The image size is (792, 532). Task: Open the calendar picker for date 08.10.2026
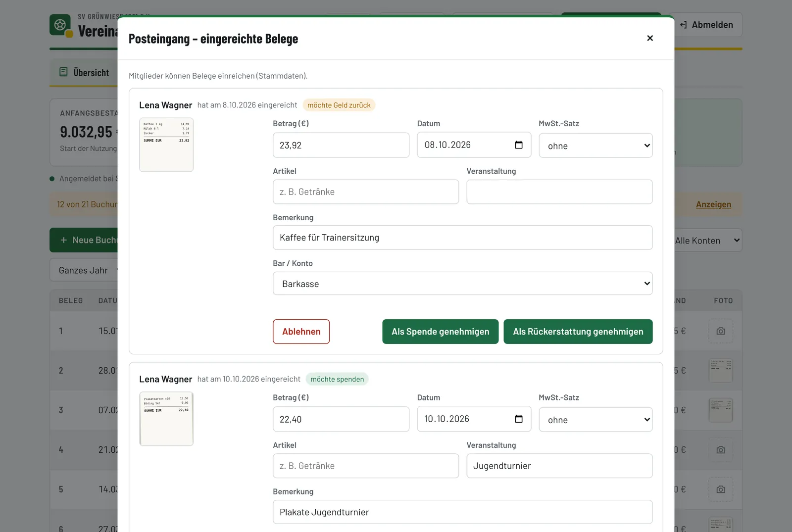[519, 145]
